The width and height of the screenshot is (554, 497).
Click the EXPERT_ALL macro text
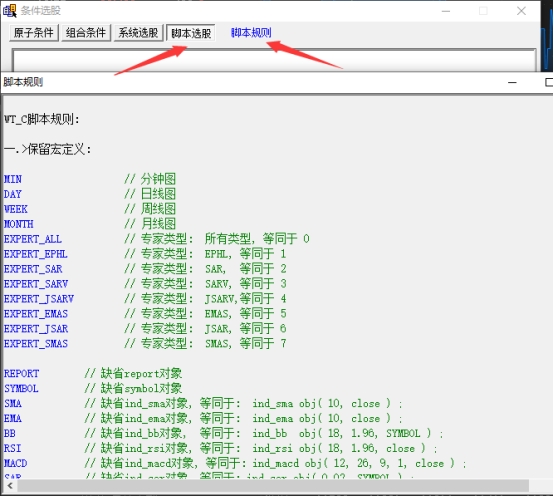(33, 239)
